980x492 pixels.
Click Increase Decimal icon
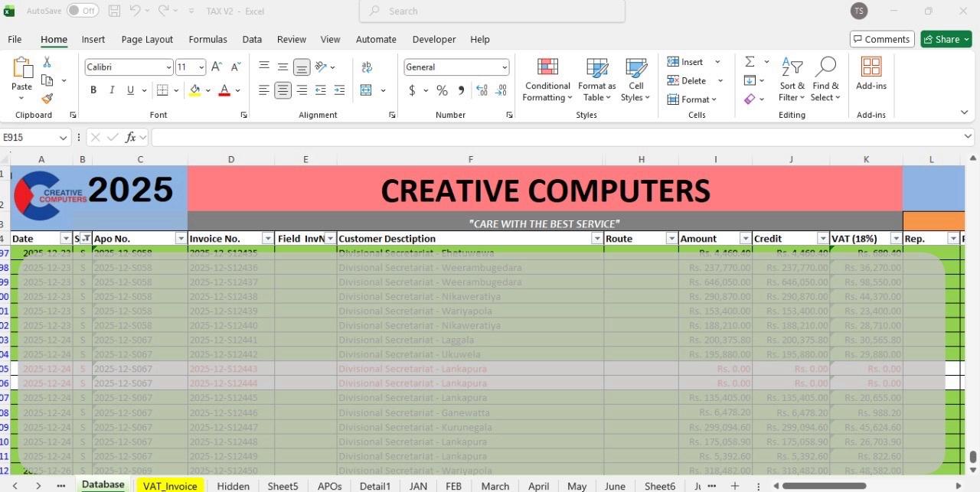(482, 90)
